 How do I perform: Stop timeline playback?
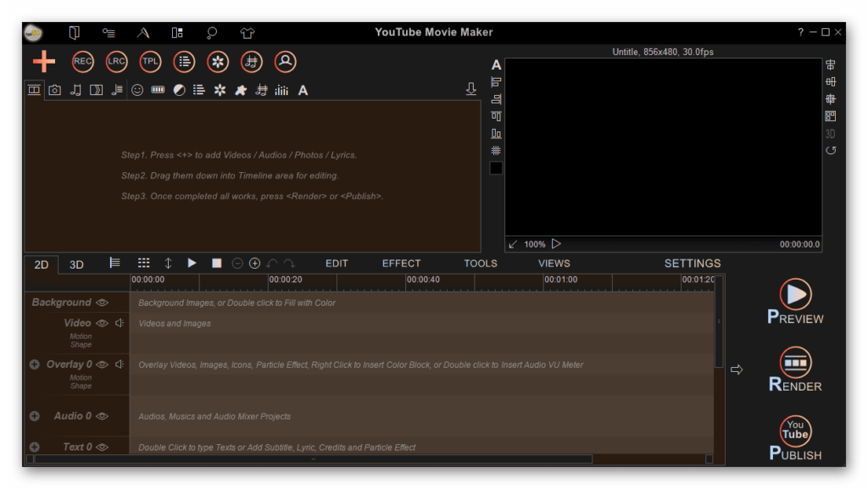[x=216, y=264]
